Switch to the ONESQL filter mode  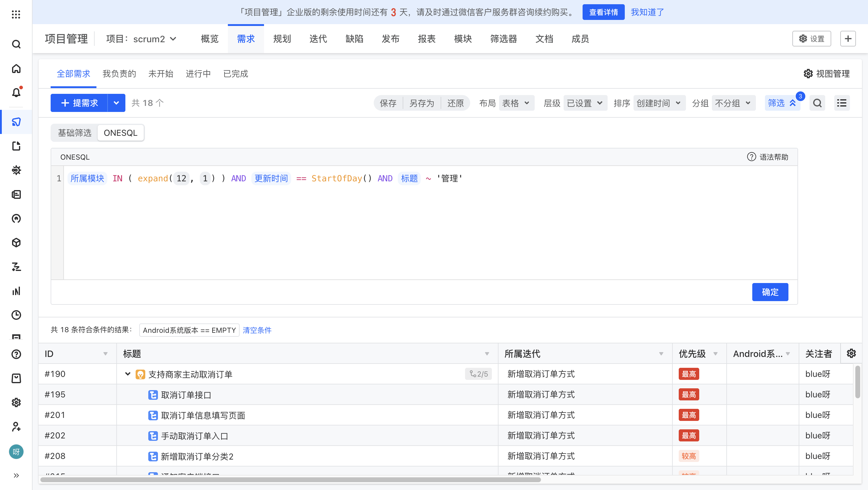[120, 132]
